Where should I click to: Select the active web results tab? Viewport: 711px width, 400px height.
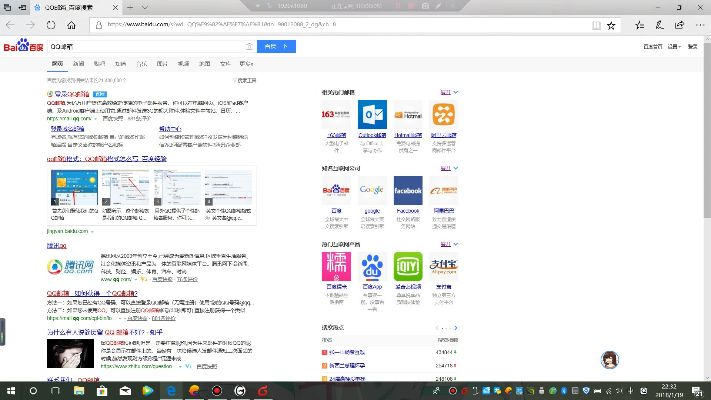click(x=57, y=64)
